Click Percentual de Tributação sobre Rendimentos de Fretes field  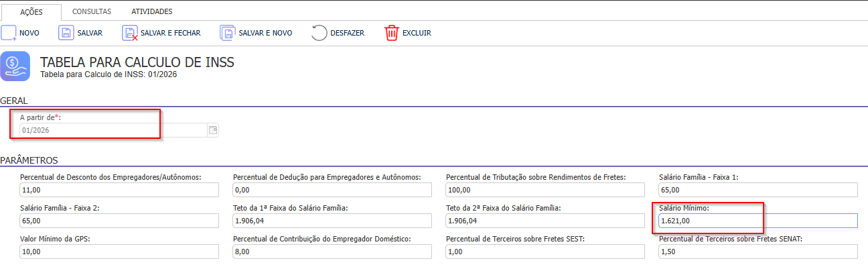(x=544, y=190)
